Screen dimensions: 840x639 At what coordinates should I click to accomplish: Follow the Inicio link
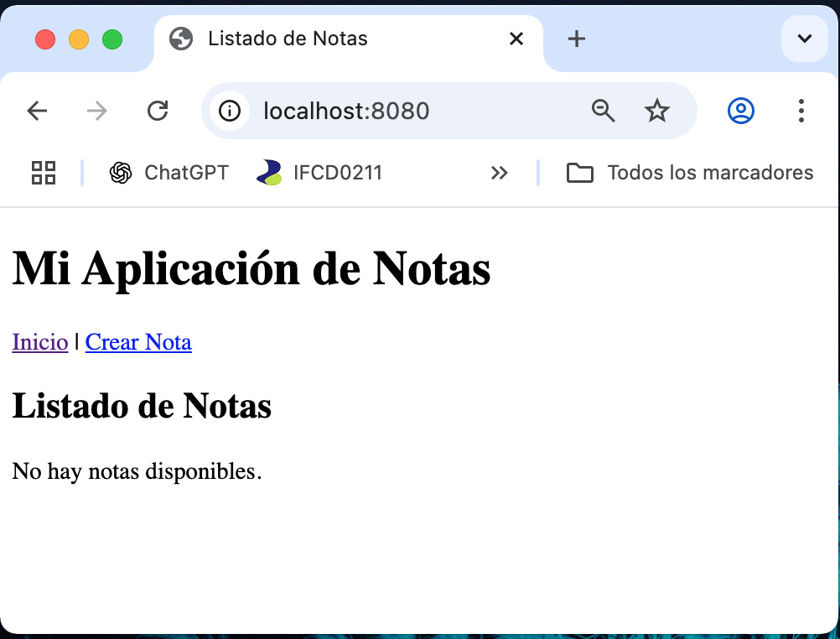coord(40,342)
